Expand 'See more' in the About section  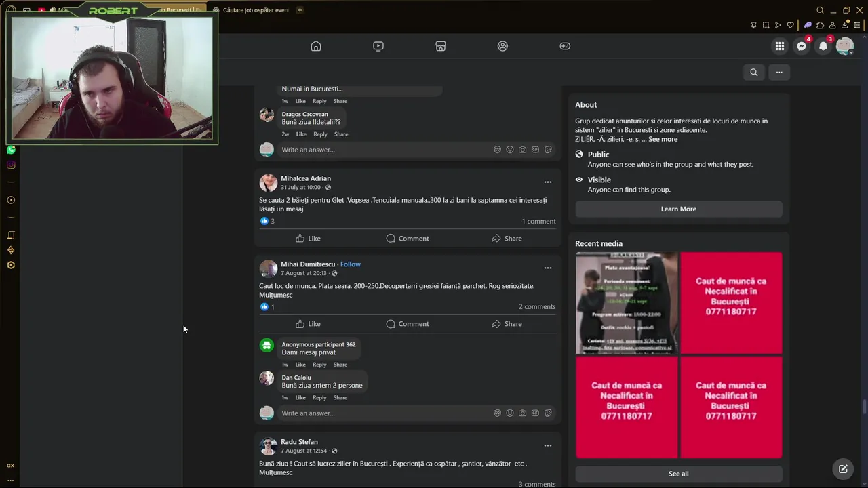pos(663,139)
